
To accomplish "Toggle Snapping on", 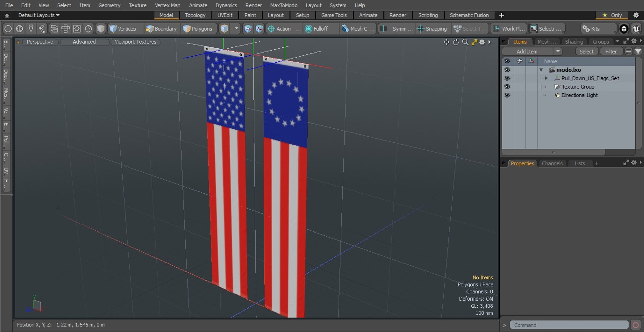I will click(x=432, y=29).
